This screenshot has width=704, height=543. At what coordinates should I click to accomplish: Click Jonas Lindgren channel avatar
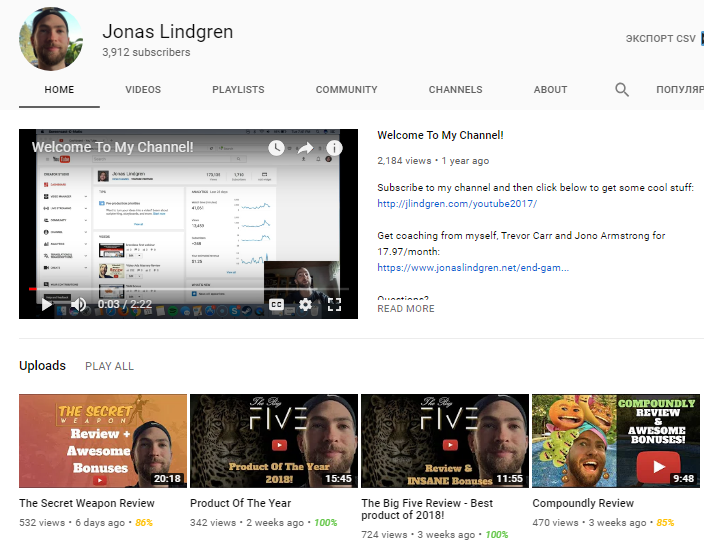click(x=51, y=39)
